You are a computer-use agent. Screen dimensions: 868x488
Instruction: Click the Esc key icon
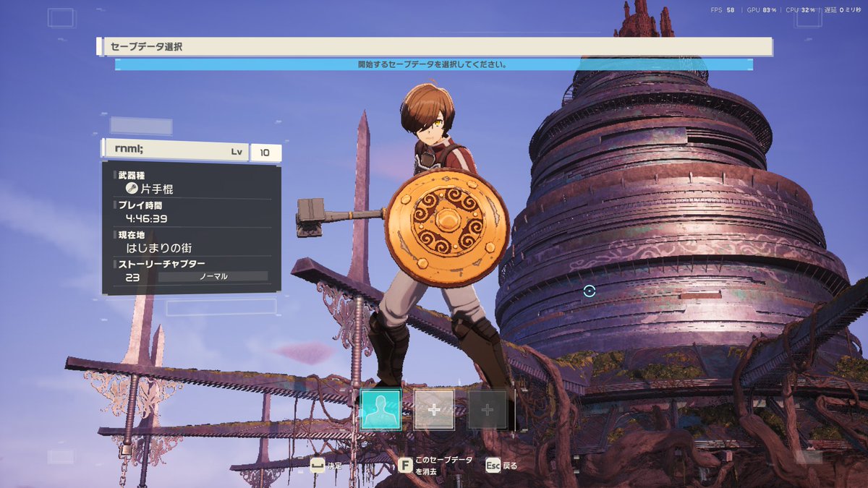[493, 465]
